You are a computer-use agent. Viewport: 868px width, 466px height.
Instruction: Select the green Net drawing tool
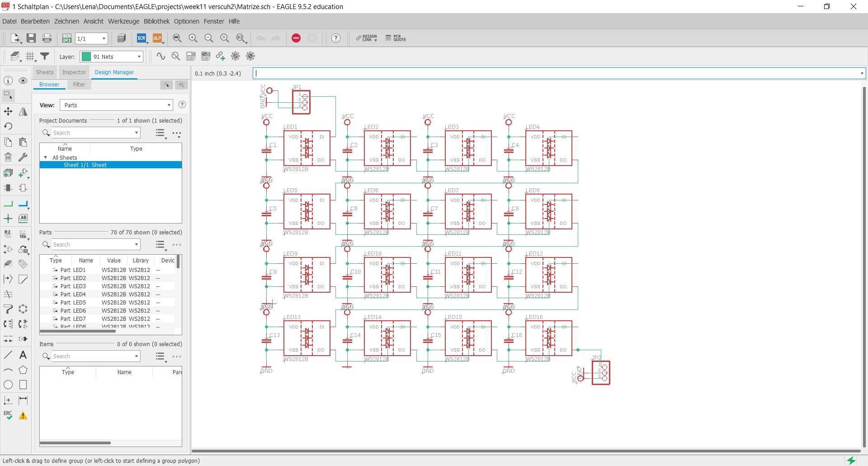click(8, 204)
